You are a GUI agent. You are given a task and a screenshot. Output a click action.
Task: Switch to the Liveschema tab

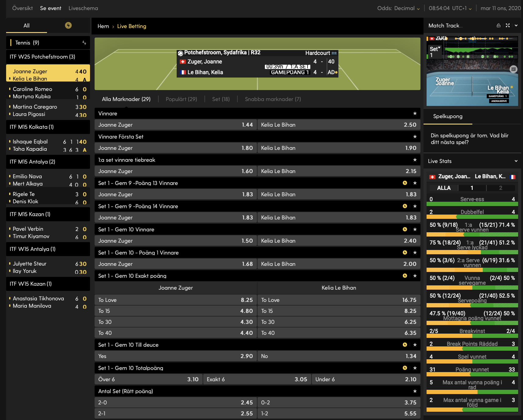(x=83, y=8)
